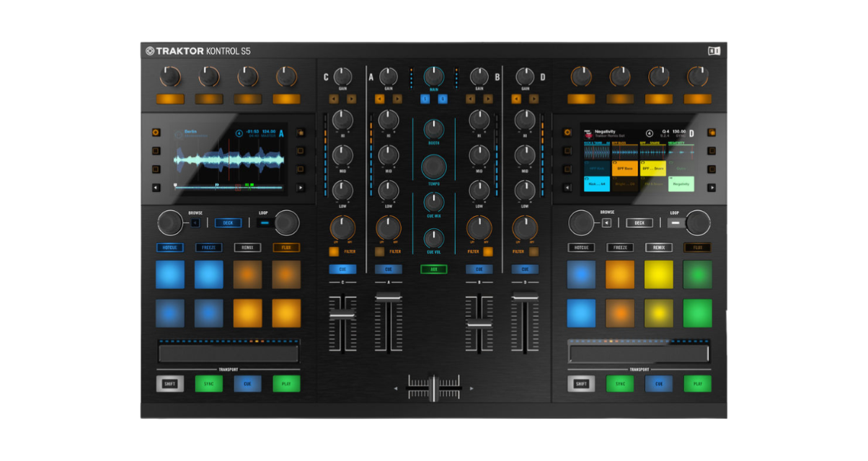Toggle the left deck FLUX mode button

pyautogui.click(x=286, y=247)
